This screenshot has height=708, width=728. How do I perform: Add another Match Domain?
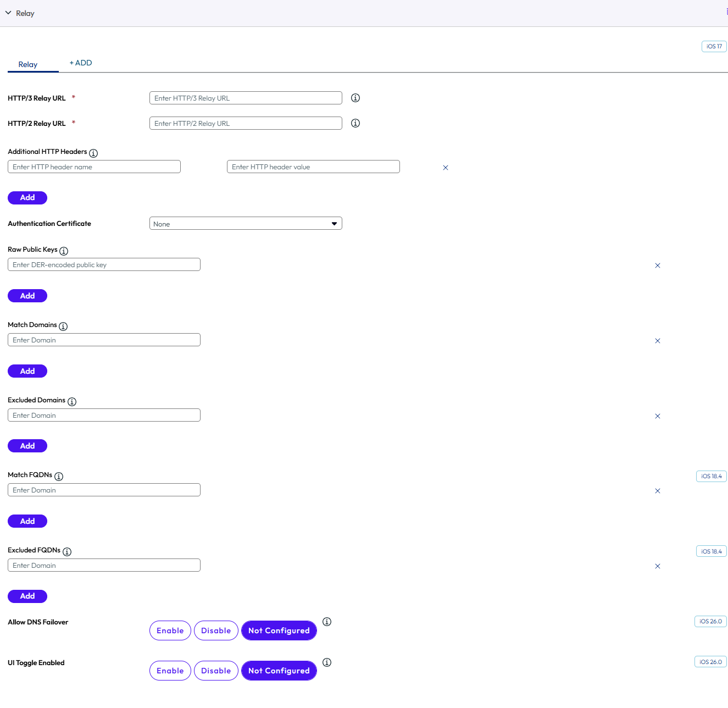(x=27, y=371)
